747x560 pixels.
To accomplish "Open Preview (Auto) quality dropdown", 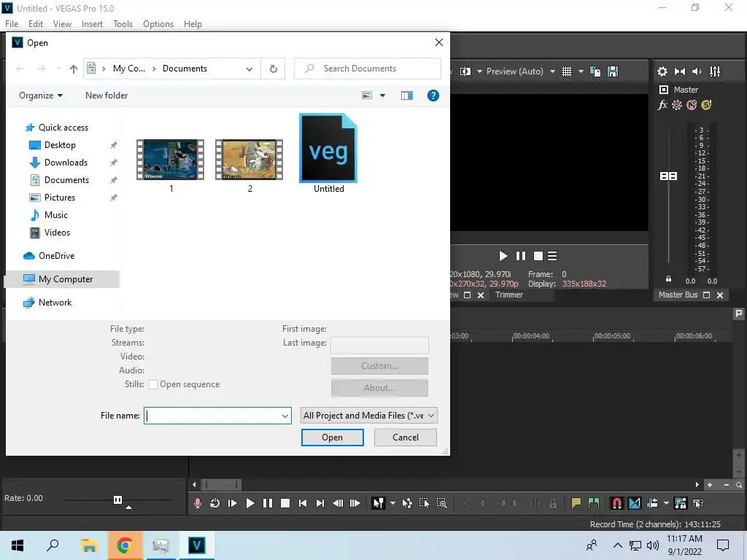I will (521, 71).
